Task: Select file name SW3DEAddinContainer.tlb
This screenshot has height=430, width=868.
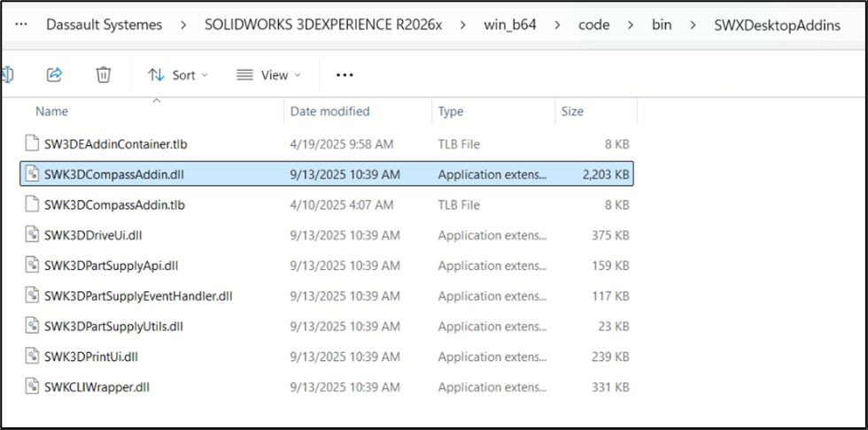Action: [116, 144]
